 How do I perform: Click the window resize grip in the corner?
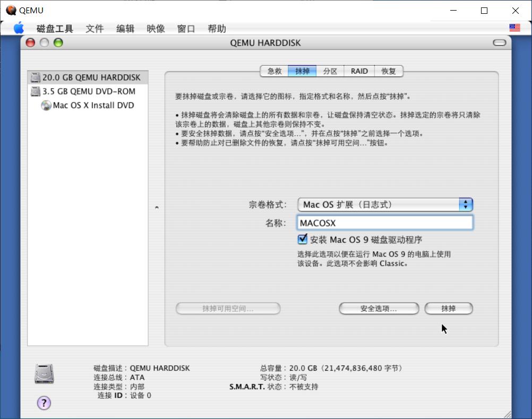(x=507, y=414)
